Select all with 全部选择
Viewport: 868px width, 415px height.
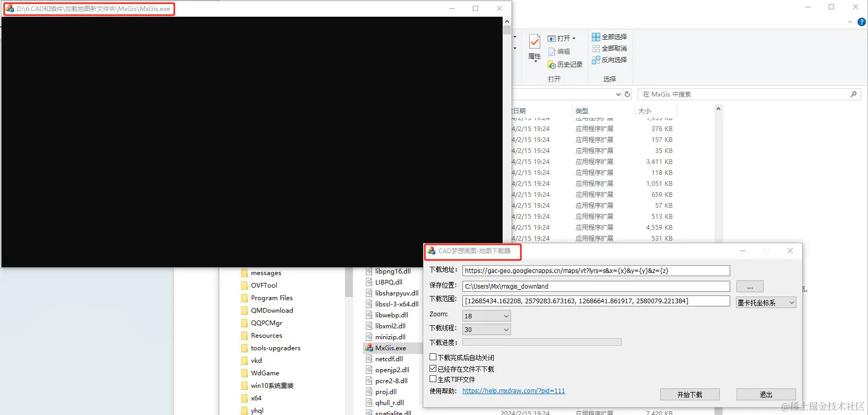[x=609, y=37]
